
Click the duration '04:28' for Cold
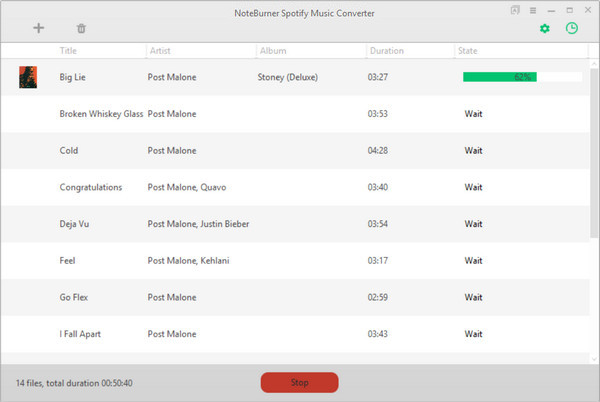[x=378, y=150]
